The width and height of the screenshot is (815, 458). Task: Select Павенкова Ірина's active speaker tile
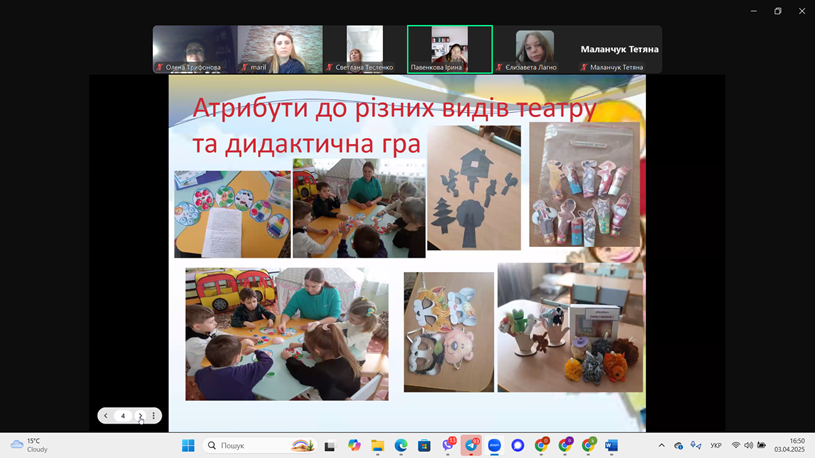pyautogui.click(x=450, y=49)
